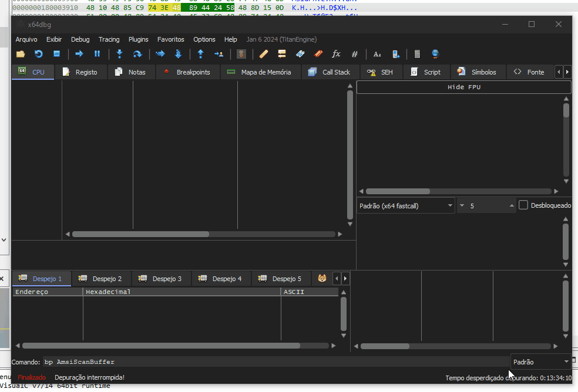This screenshot has width=578, height=392.
Task: Click the open file folder icon
Action: tap(21, 54)
